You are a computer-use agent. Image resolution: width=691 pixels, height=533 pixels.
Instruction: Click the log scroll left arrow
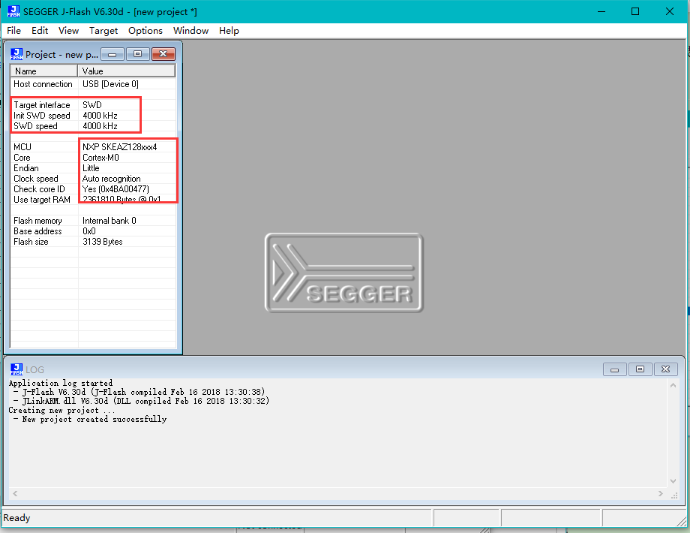click(15, 493)
